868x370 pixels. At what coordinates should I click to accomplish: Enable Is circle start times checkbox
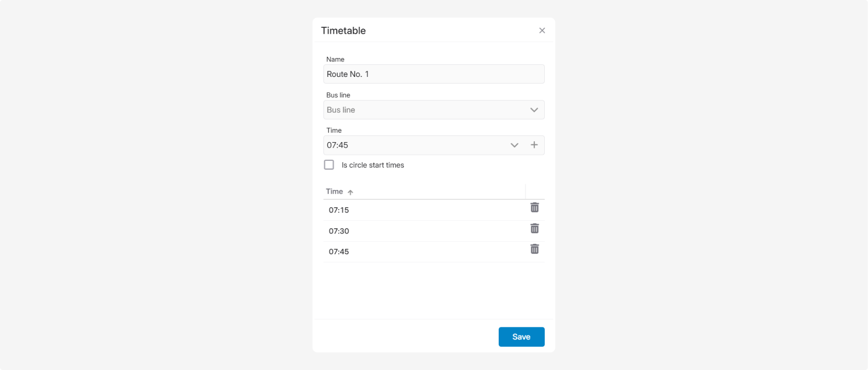[x=329, y=165]
